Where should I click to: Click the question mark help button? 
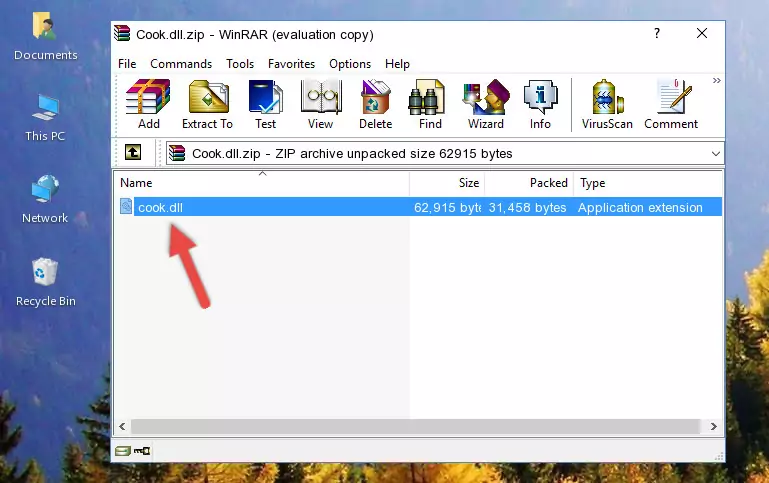(x=657, y=33)
